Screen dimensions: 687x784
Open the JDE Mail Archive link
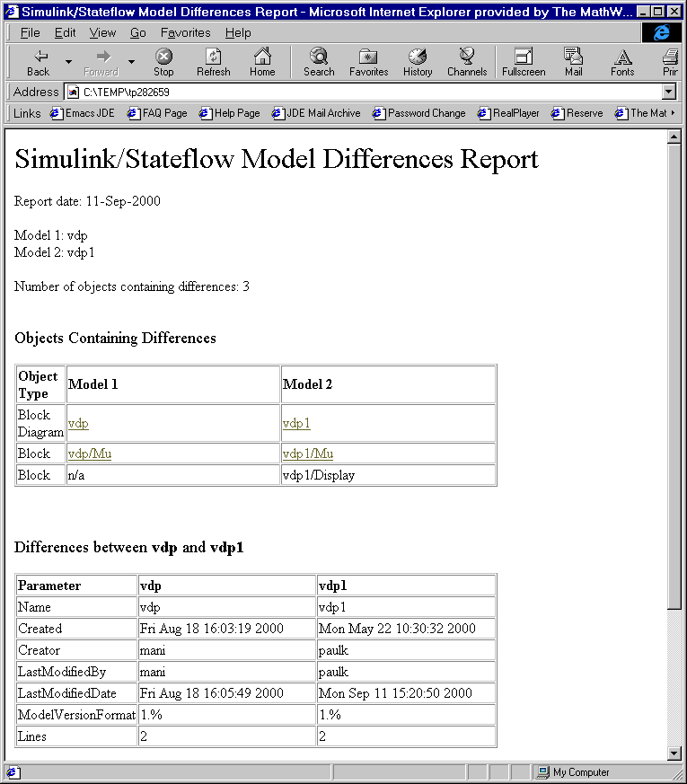click(316, 113)
